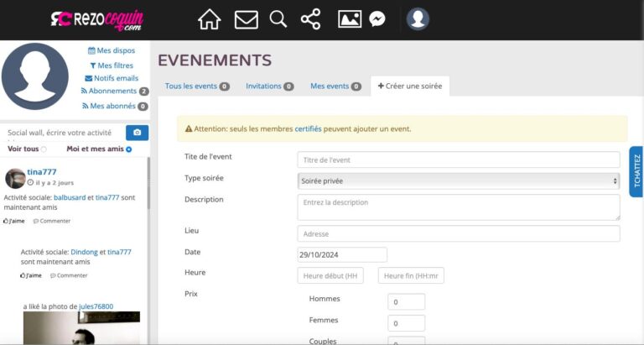This screenshot has height=345, width=644.
Task: Select the Créer une soirée tab
Action: (410, 86)
